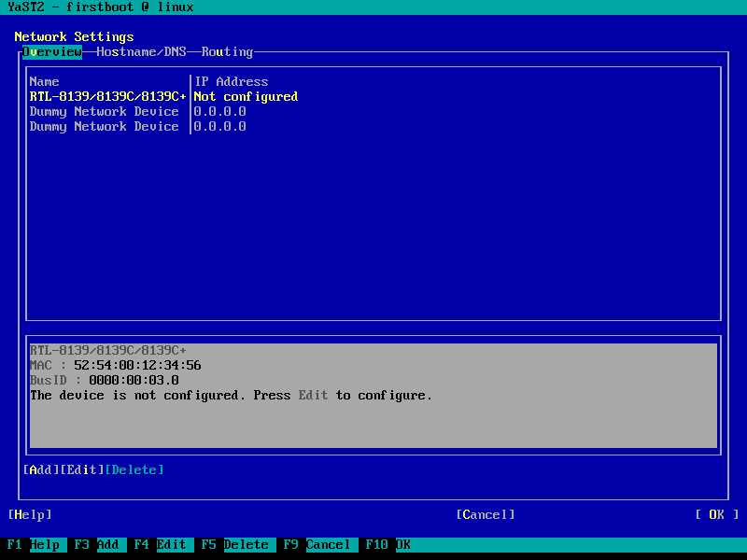
Task: Click the IP Address column header
Action: coord(231,82)
